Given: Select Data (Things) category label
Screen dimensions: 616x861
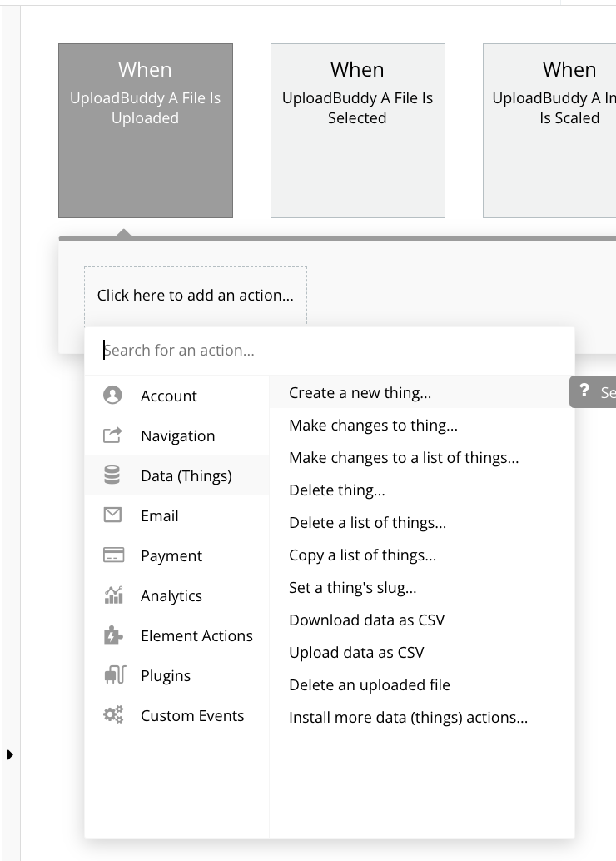Looking at the screenshot, I should point(186,476).
